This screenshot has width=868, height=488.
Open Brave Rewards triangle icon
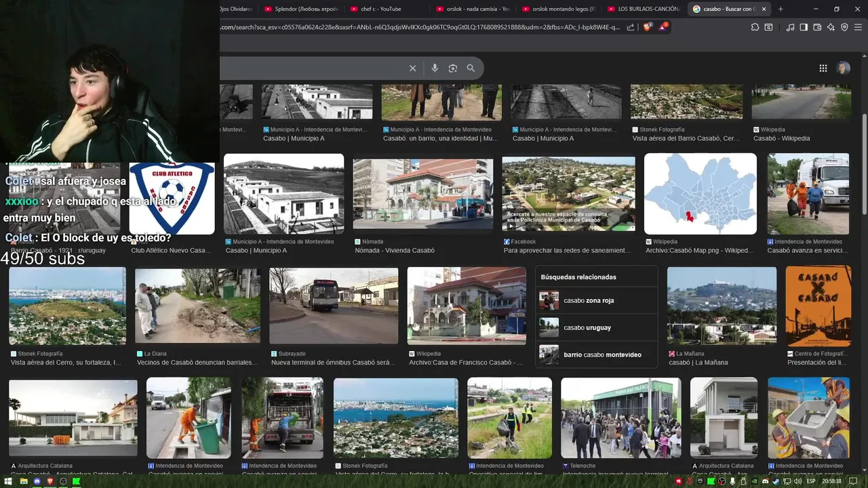click(663, 27)
